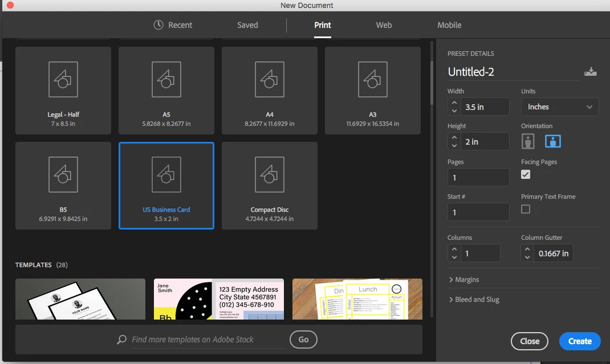Select the A3 page preset
Screen dimensions: 610x364
pos(372,91)
